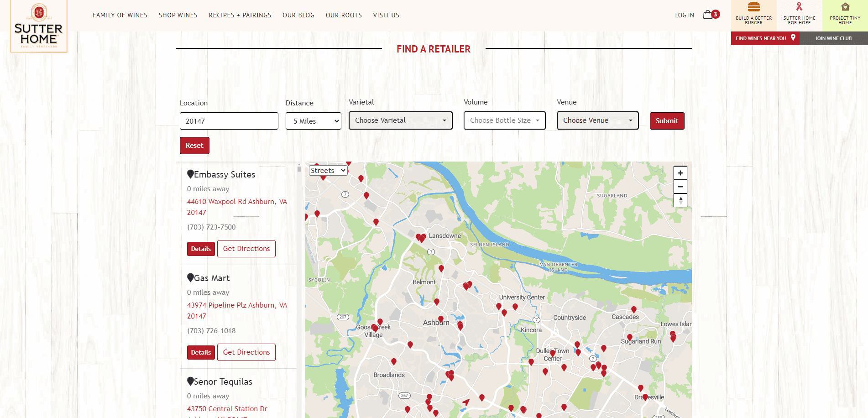Image resolution: width=868 pixels, height=418 pixels.
Task: Open the Choose Varietal dropdown
Action: (x=401, y=120)
